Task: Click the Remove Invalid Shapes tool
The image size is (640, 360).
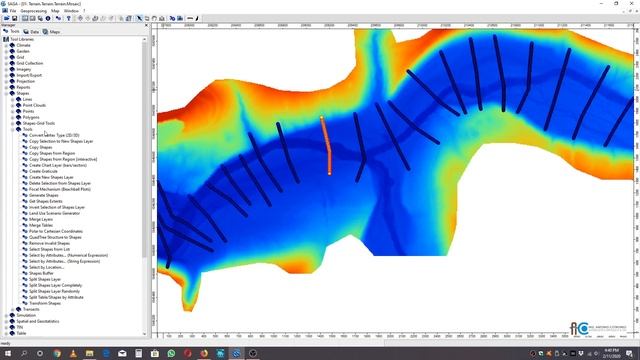Action: click(49, 243)
